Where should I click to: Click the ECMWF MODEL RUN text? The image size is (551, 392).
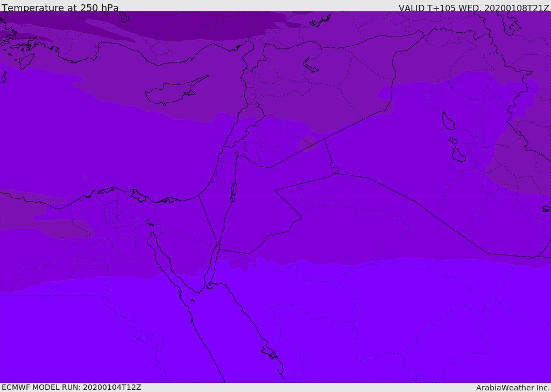coord(72,387)
